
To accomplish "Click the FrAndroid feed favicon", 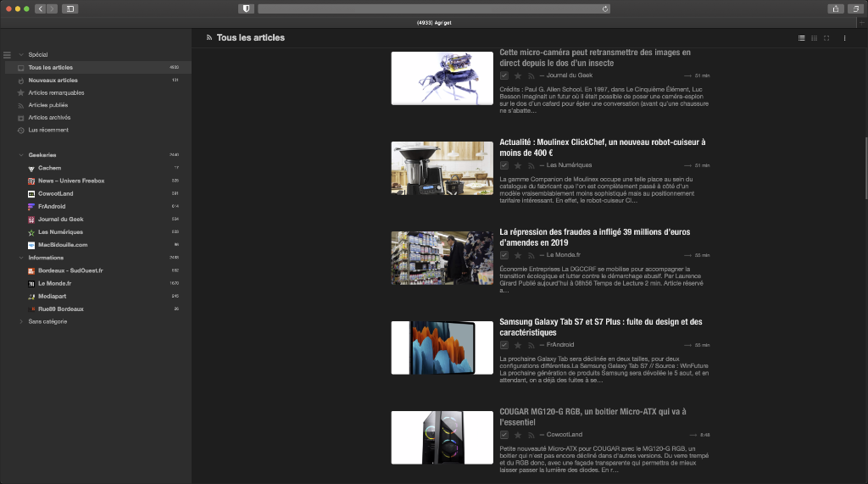I will click(x=31, y=207).
